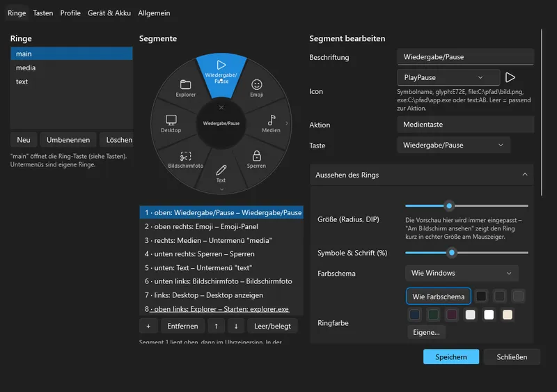557x392 pixels.
Task: Click the Speichern button
Action: tap(450, 356)
